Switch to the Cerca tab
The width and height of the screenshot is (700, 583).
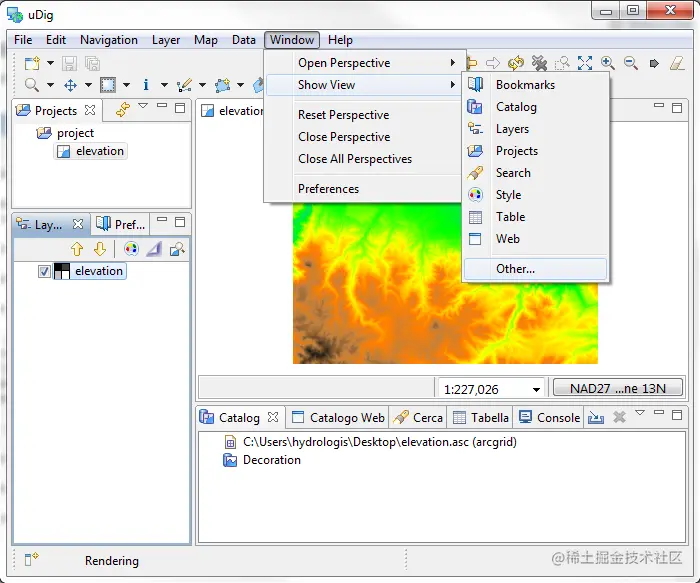click(x=419, y=417)
